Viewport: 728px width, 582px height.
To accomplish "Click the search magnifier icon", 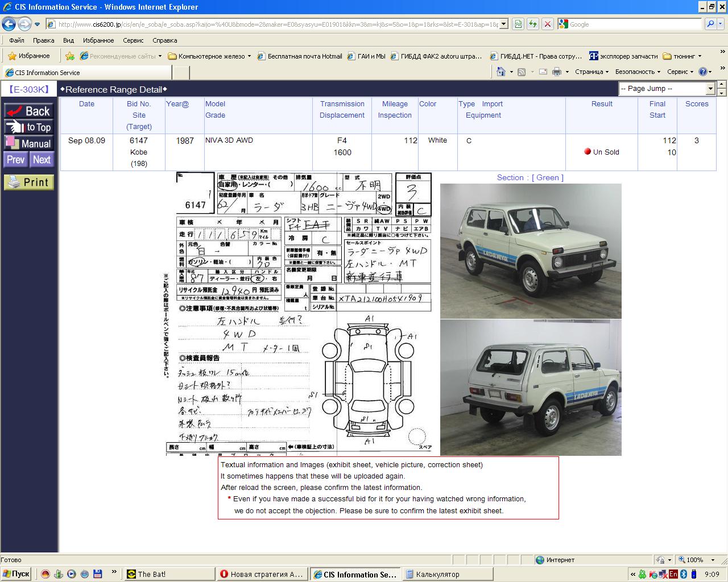I will [710, 24].
